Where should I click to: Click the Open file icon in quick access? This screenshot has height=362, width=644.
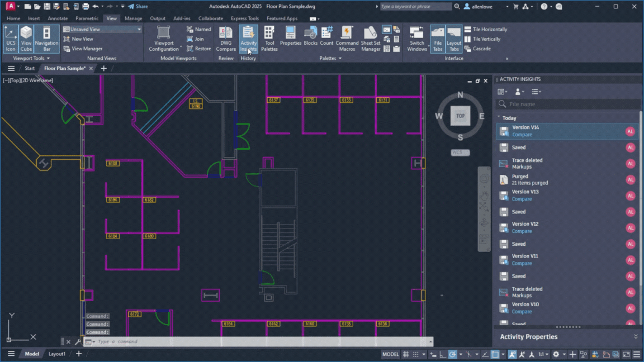pos(37,7)
